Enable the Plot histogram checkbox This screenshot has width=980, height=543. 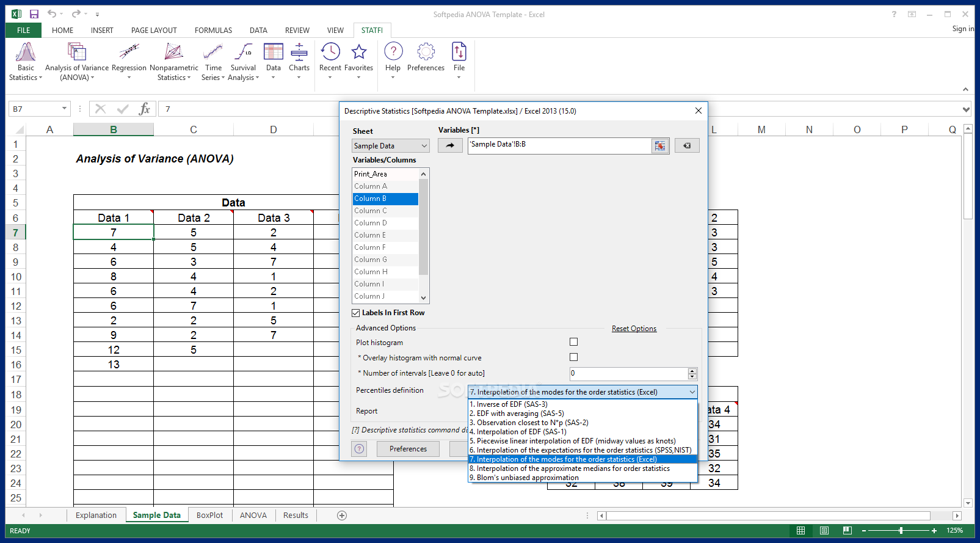click(573, 342)
